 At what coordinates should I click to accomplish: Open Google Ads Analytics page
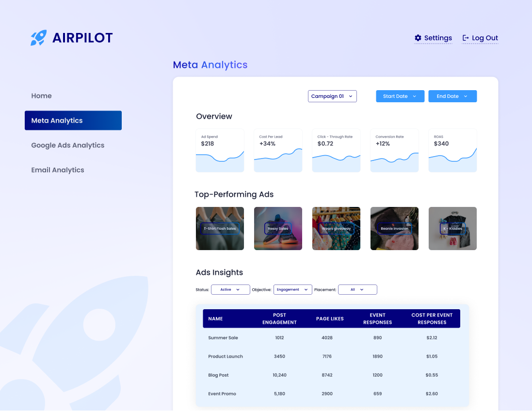[68, 145]
